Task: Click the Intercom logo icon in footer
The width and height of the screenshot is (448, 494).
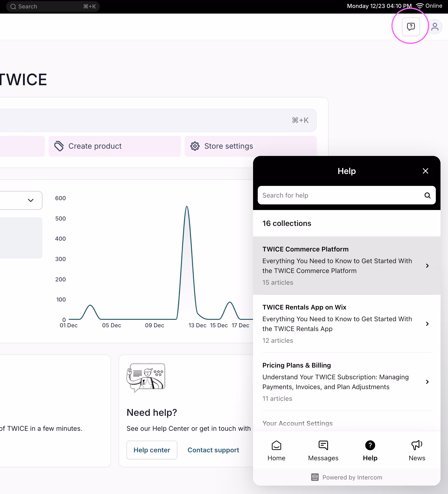Action: coord(315,477)
